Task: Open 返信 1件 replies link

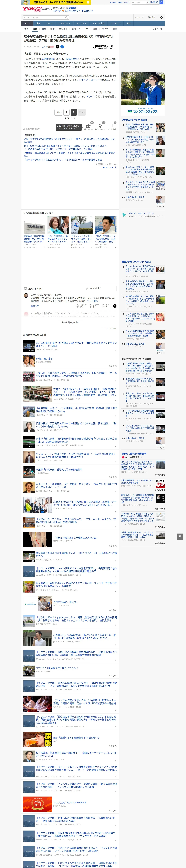Action: pos(35,306)
